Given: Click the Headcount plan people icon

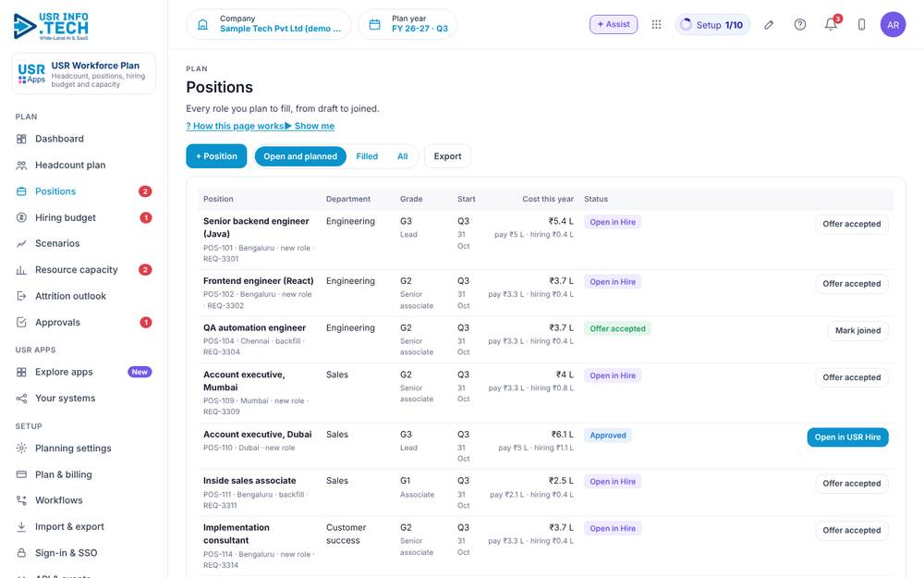Looking at the screenshot, I should pyautogui.click(x=21, y=166).
